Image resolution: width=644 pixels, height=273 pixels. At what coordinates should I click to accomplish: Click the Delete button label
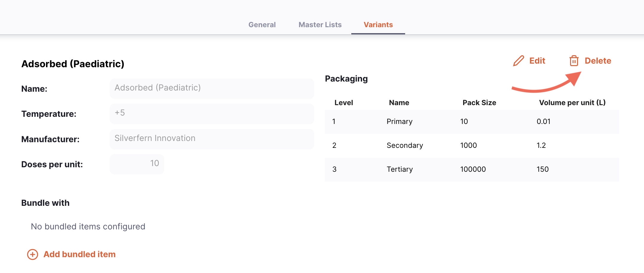[598, 61]
